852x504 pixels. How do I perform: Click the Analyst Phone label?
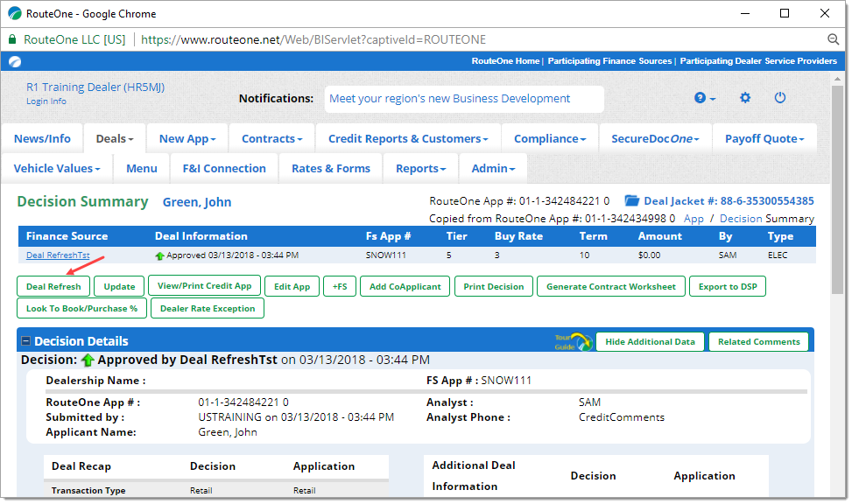click(468, 417)
